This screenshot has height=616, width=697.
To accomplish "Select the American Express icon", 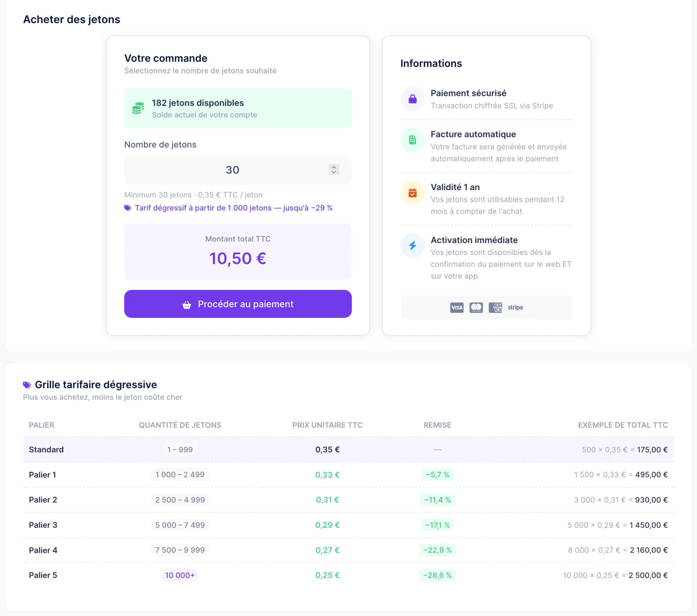I will pyautogui.click(x=495, y=307).
